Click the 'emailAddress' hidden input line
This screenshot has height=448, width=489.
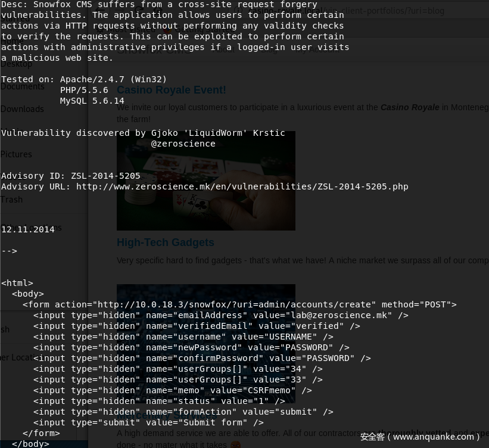point(221,315)
